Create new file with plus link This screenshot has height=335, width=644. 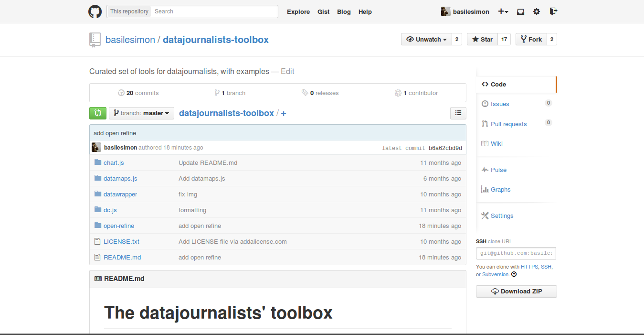[284, 114]
